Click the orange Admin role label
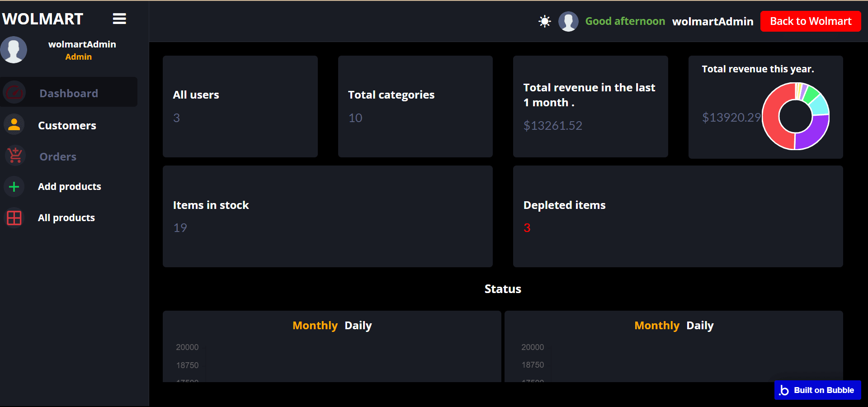868x407 pixels. (x=78, y=57)
